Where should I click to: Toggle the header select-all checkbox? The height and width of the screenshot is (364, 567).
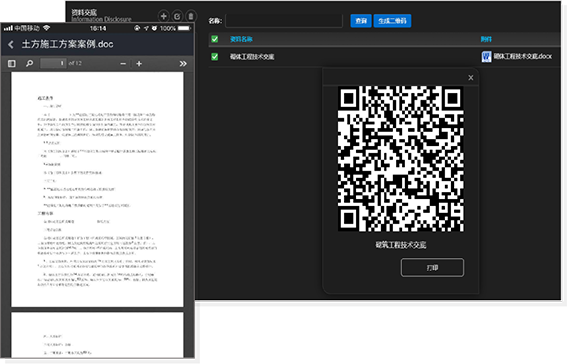(214, 39)
